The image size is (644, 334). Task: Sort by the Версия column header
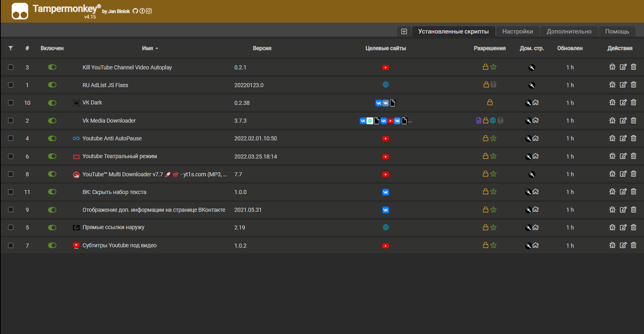[262, 48]
